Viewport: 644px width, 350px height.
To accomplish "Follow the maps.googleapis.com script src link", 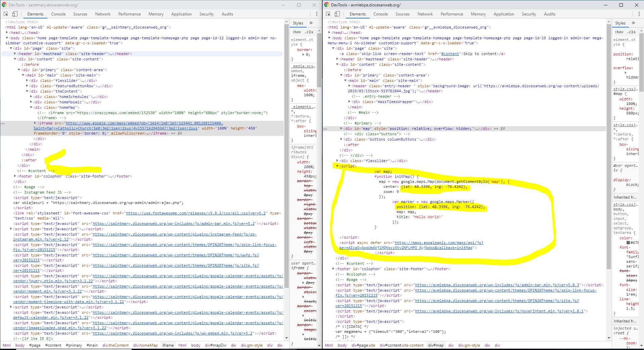I will (439, 243).
